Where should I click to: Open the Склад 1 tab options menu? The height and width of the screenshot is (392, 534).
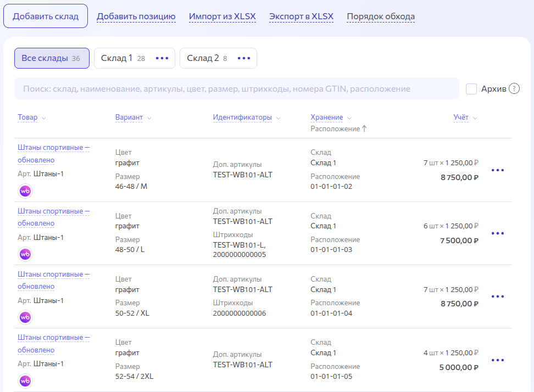point(162,58)
